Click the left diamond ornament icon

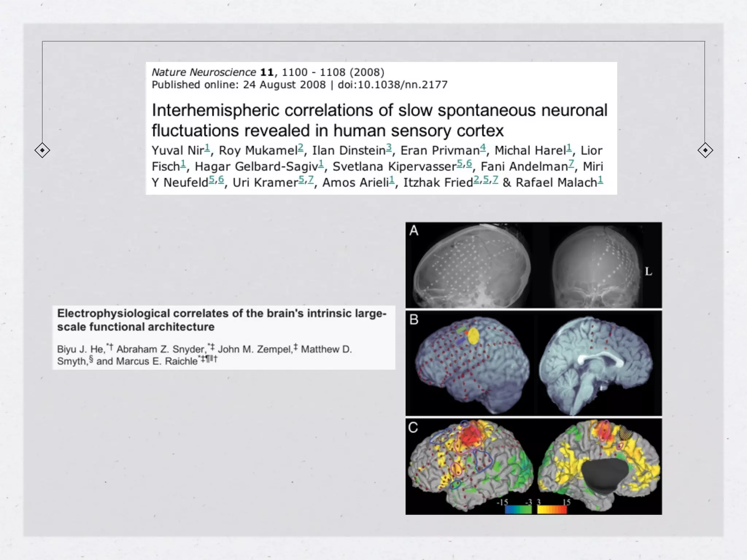click(x=42, y=150)
